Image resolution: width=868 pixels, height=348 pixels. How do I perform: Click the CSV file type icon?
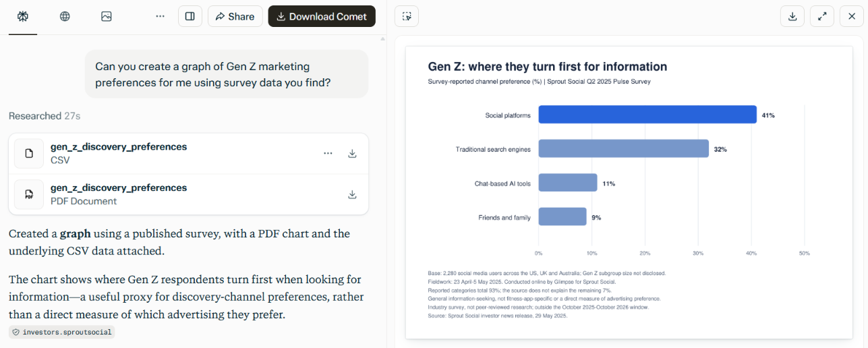point(29,153)
